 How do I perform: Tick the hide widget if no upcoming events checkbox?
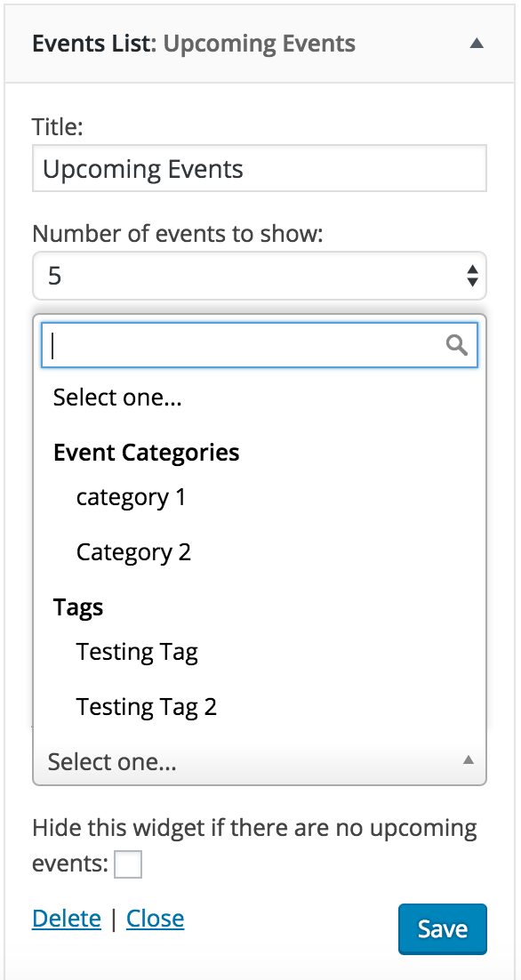[128, 864]
